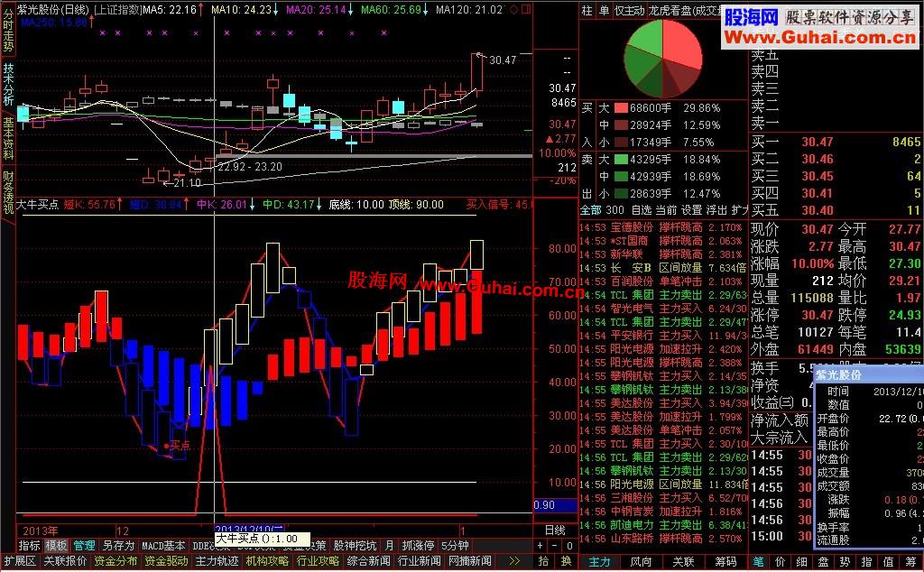Select the 值 tab
924x572 pixels.
coord(889,562)
